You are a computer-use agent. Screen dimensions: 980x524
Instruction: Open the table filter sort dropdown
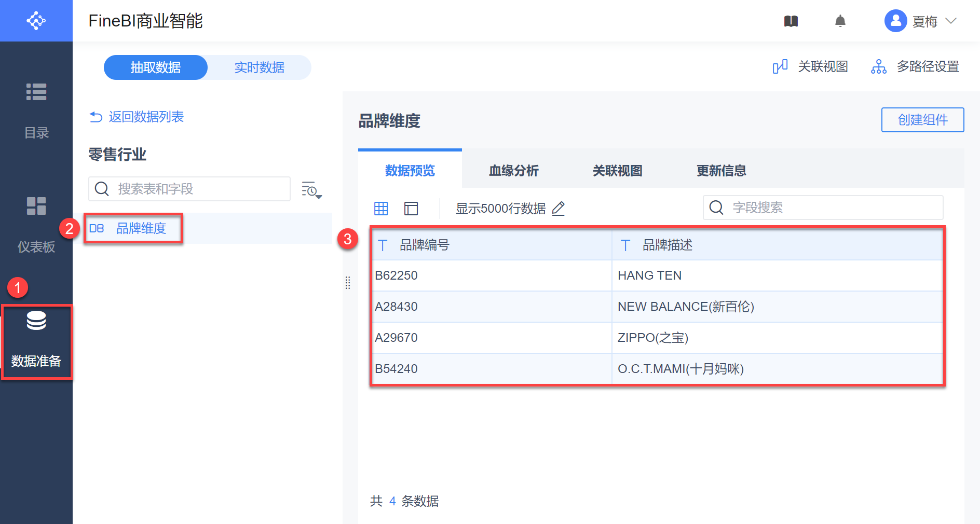pyautogui.click(x=311, y=190)
